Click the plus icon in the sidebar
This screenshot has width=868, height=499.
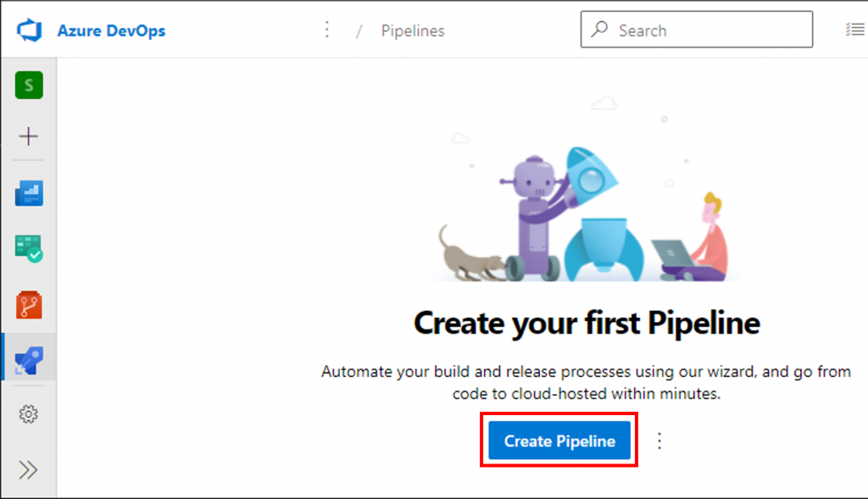click(x=29, y=136)
